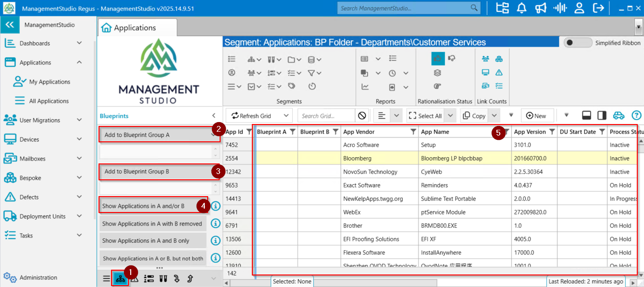Open All Applications in sidebar

click(x=49, y=101)
